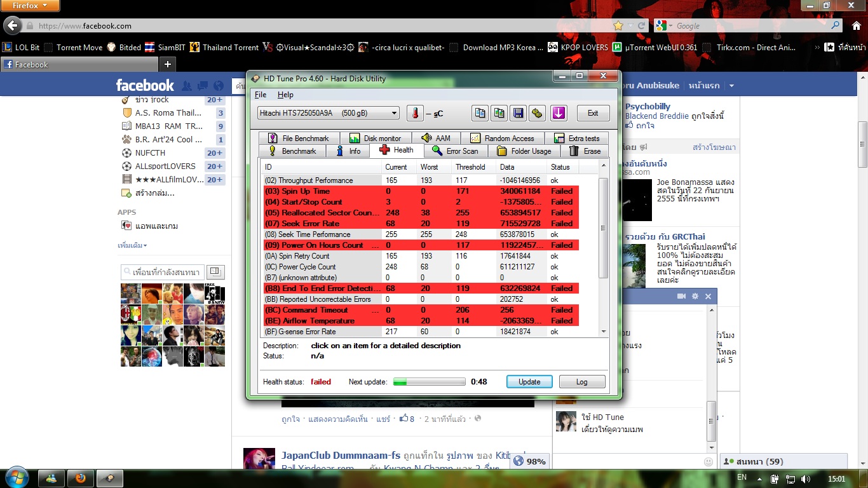Click the Exit button in HD Tune
Viewport: 868px width, 488px height.
point(593,113)
